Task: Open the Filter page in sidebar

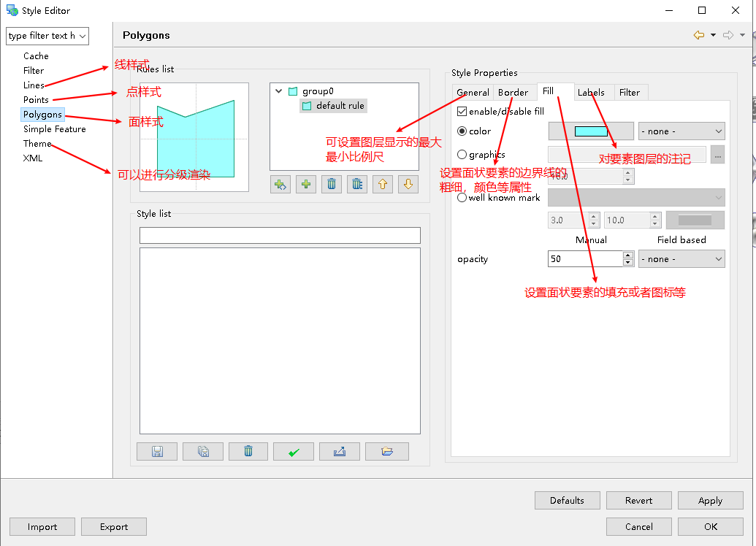Action: pyautogui.click(x=34, y=70)
